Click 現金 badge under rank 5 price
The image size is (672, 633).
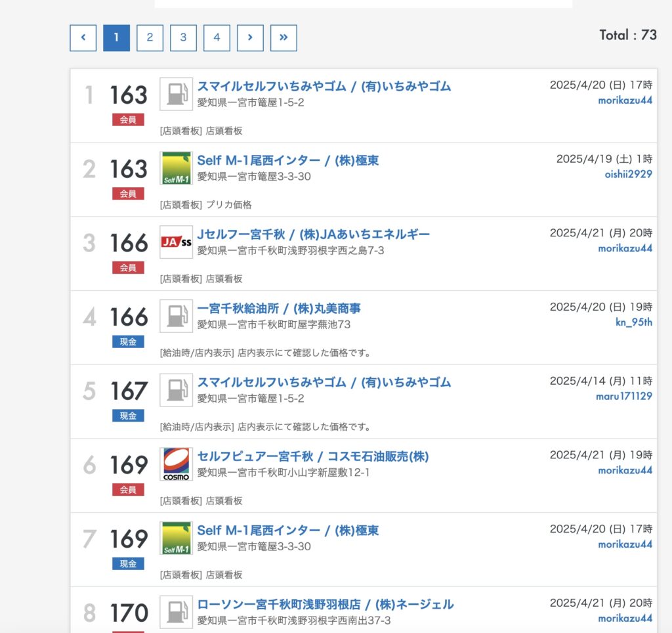click(x=128, y=416)
